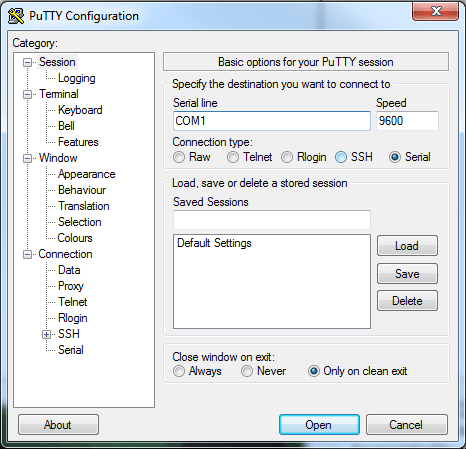Click the PuTTY icon in title bar
The height and width of the screenshot is (449, 466).
click(x=16, y=16)
